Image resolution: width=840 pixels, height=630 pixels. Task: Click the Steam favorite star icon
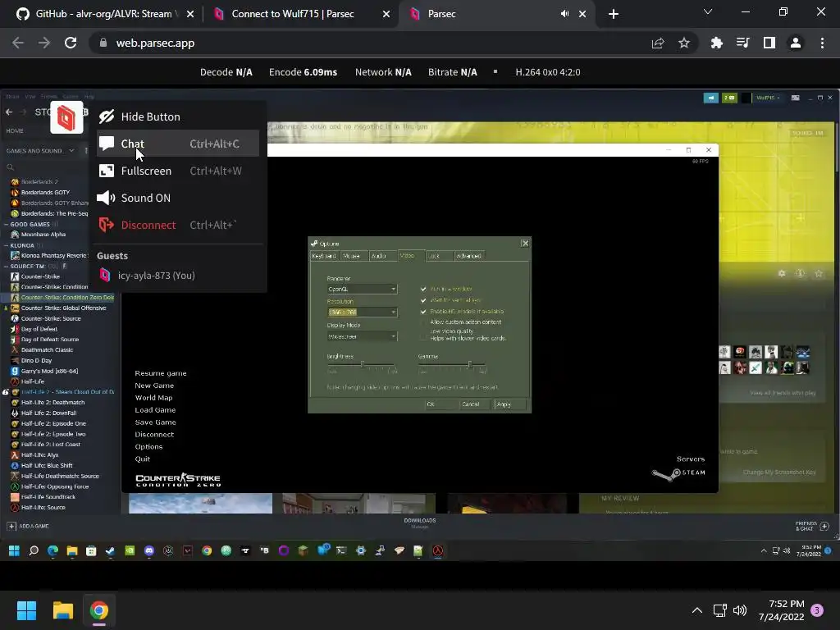(819, 273)
